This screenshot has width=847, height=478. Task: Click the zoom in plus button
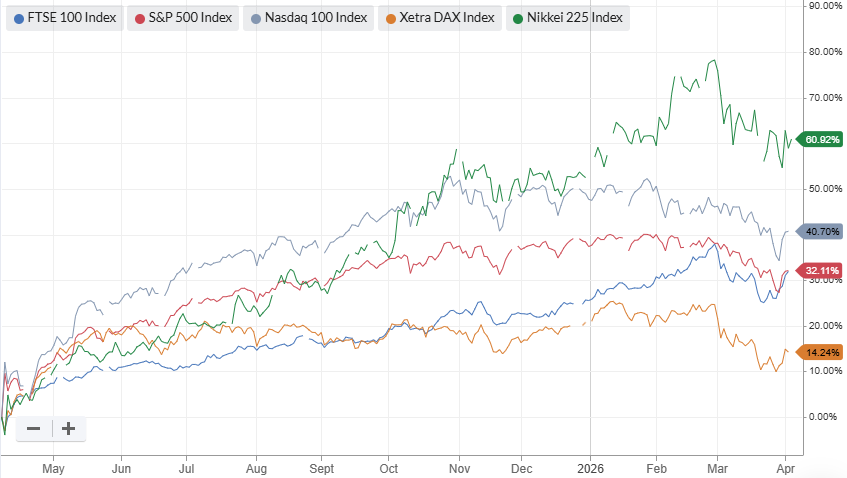click(68, 429)
